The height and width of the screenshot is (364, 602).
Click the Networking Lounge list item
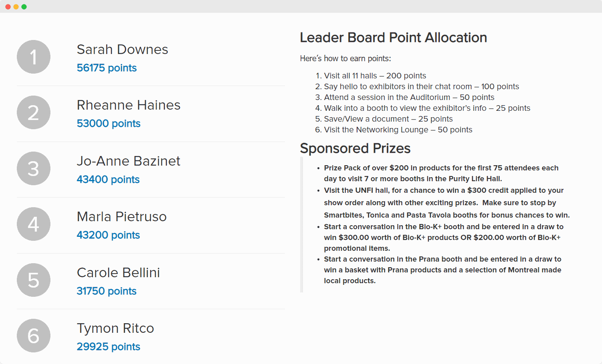398,130
